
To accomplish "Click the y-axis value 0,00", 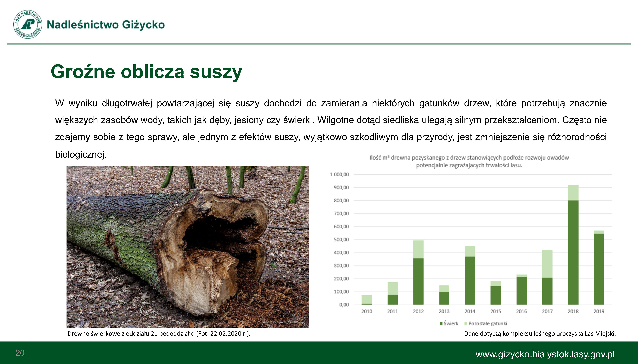I will tap(344, 304).
